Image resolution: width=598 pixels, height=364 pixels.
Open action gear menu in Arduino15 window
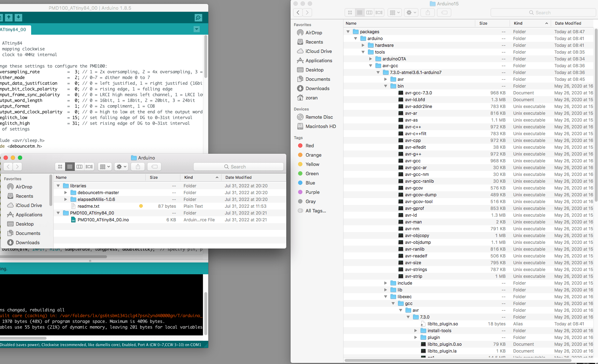coord(411,13)
